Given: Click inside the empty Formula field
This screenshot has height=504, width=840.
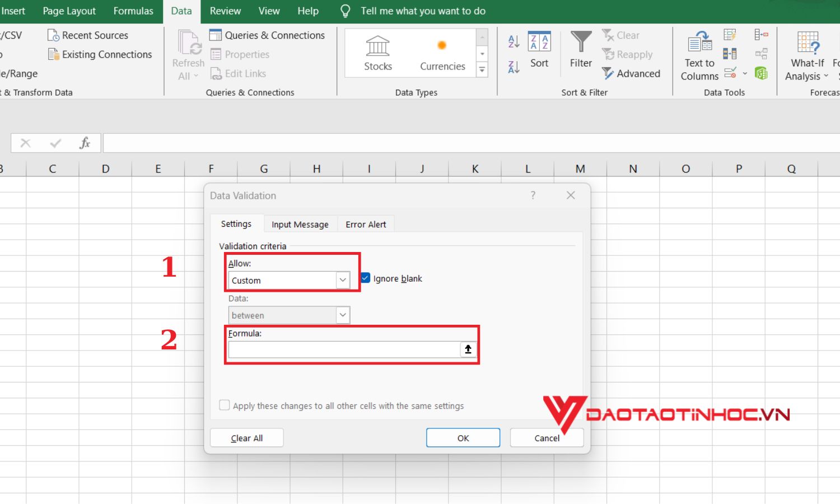Looking at the screenshot, I should coord(343,349).
